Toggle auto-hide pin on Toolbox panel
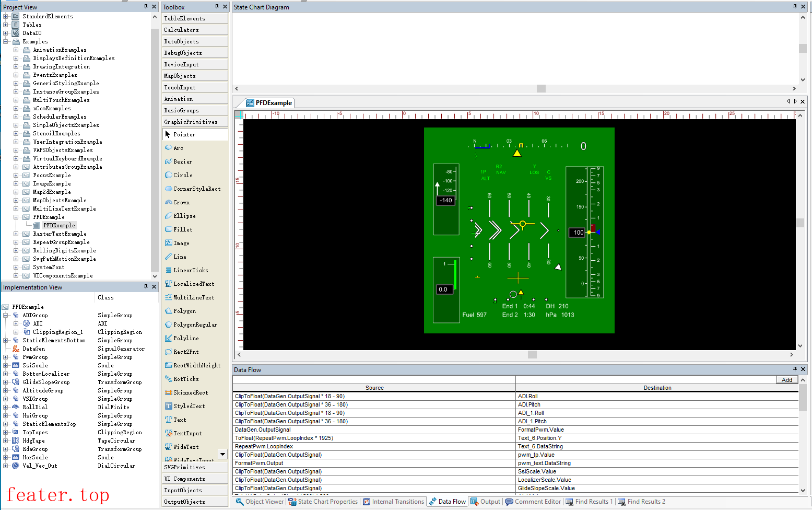Viewport: 812px width, 510px height. tap(217, 7)
